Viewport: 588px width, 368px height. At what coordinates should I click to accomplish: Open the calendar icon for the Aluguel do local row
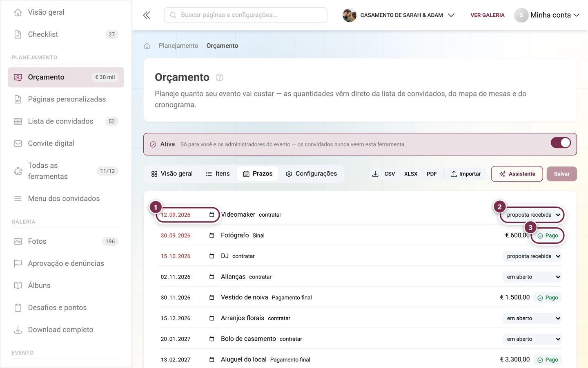click(x=212, y=360)
